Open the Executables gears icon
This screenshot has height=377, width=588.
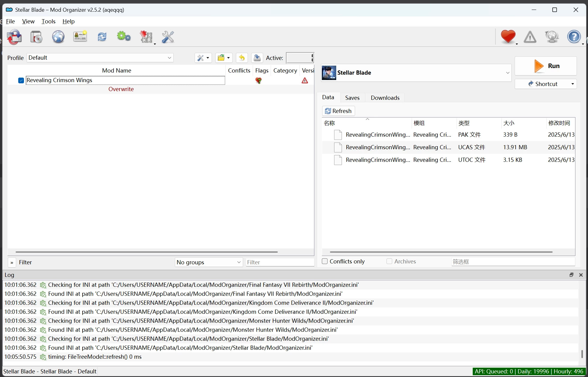point(124,37)
